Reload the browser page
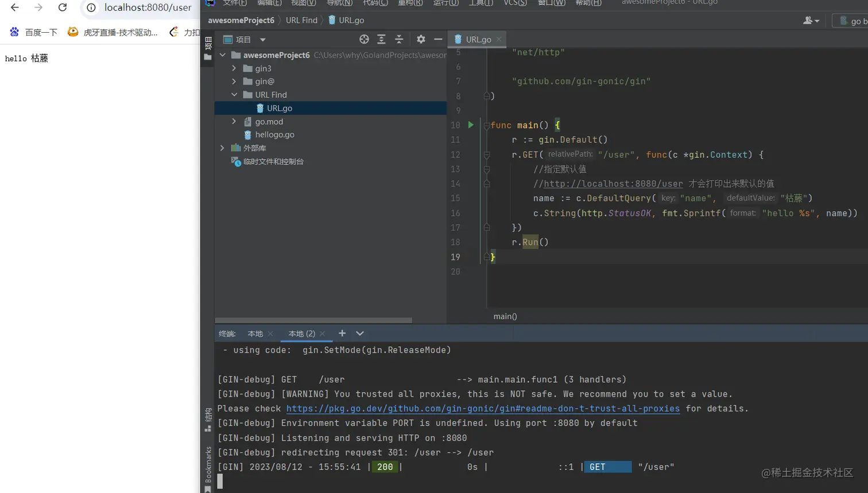The height and width of the screenshot is (493, 868). (63, 7)
